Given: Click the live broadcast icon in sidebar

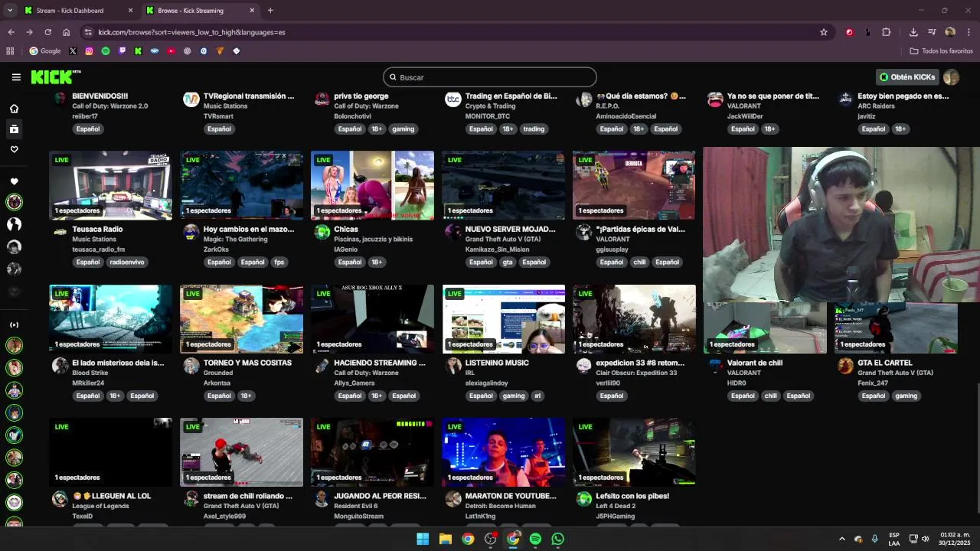Looking at the screenshot, I should point(14,324).
